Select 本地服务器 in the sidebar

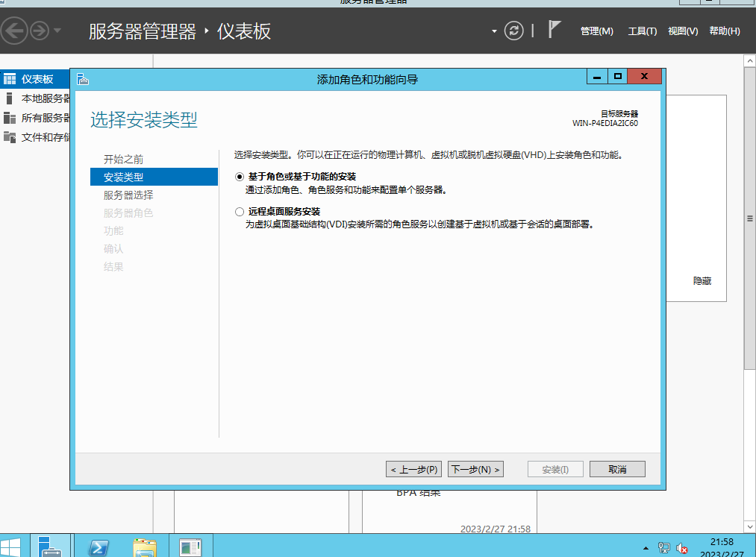(x=35, y=98)
